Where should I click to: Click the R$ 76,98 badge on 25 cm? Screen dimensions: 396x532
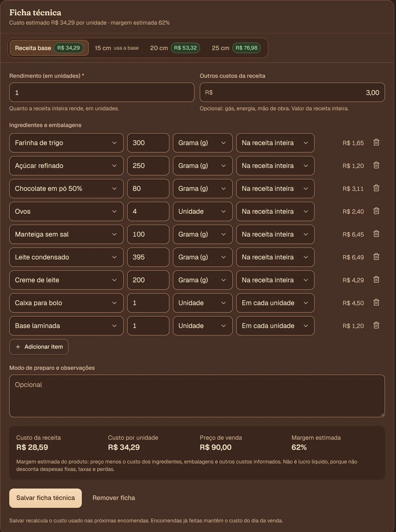[247, 48]
